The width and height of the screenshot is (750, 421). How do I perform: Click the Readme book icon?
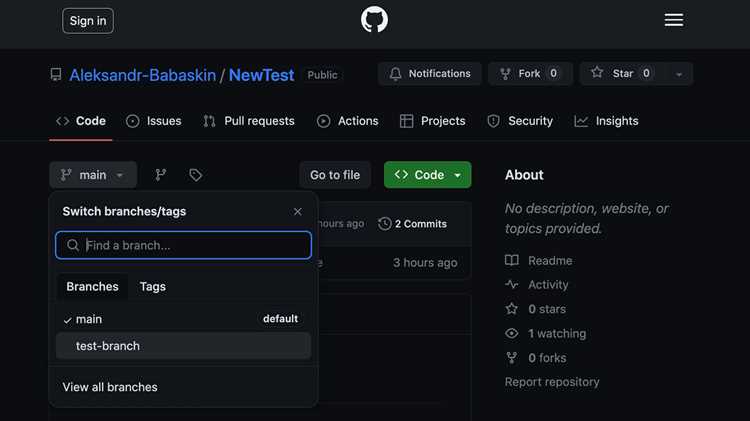coord(512,260)
